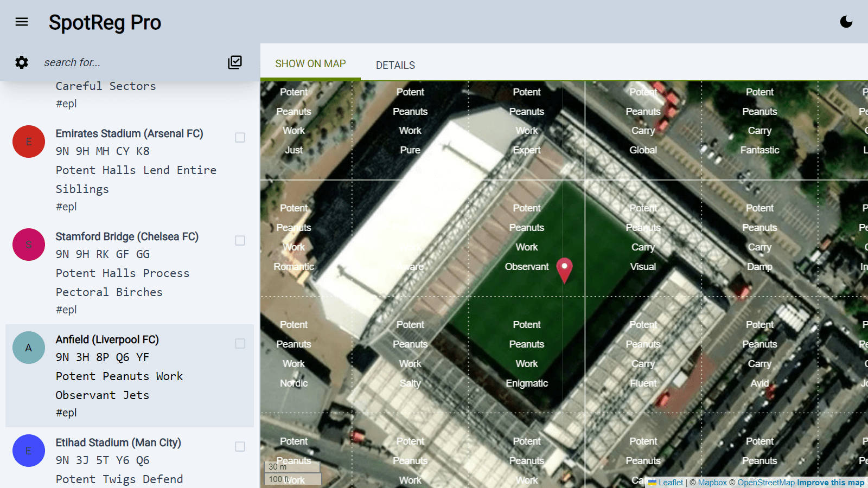Click the Enigmatic grid cell label on map
868x488 pixels.
tap(527, 383)
